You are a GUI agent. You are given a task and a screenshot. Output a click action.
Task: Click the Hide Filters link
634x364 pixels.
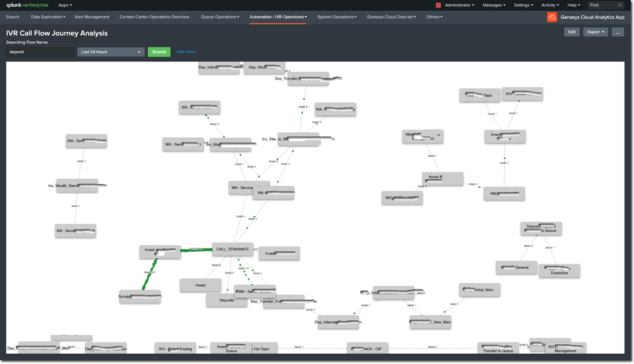tap(186, 52)
